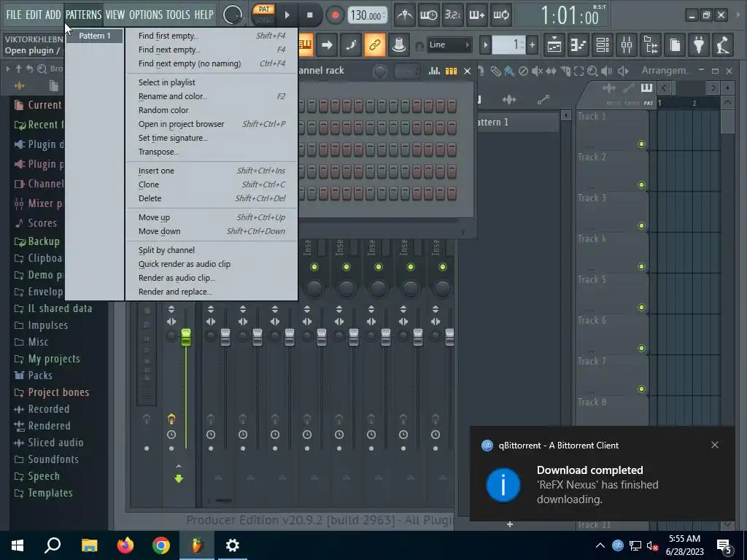
Task: Select Clone in the Patterns menu
Action: click(212, 184)
